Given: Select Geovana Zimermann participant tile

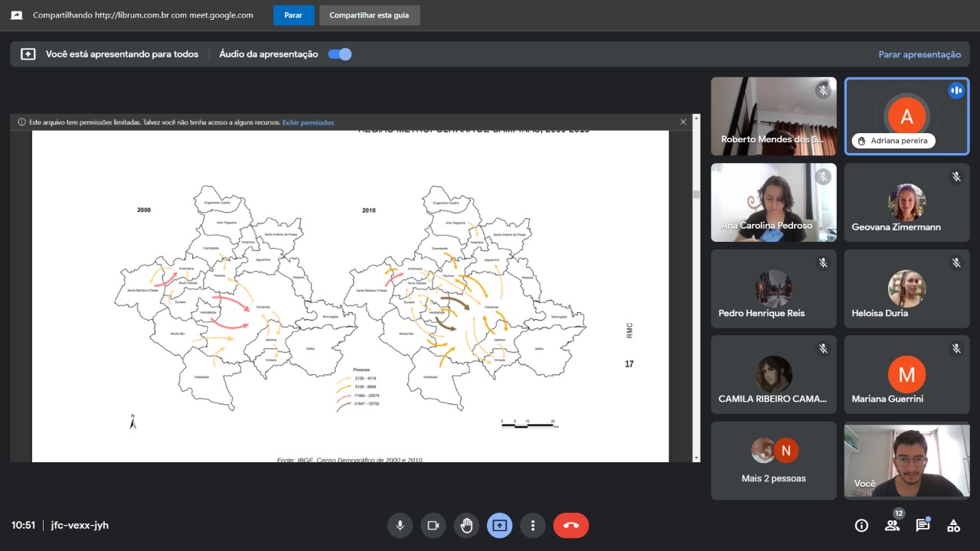Looking at the screenshot, I should (907, 202).
